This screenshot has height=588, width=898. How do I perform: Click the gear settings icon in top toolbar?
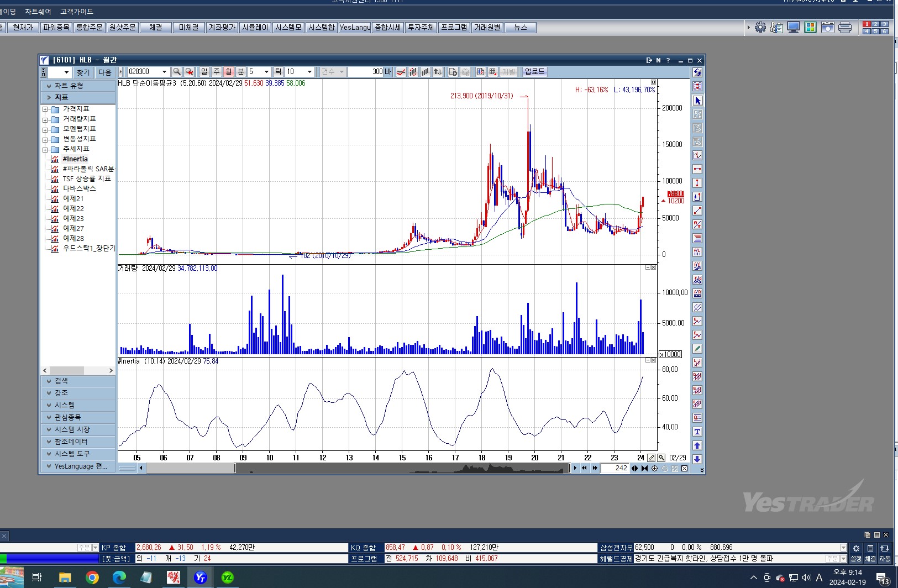click(760, 27)
